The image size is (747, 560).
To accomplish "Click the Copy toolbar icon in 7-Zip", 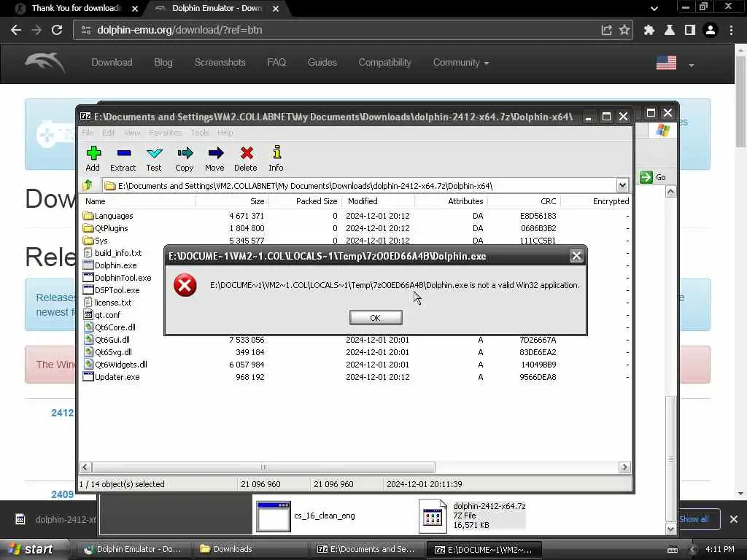I will 185,159.
